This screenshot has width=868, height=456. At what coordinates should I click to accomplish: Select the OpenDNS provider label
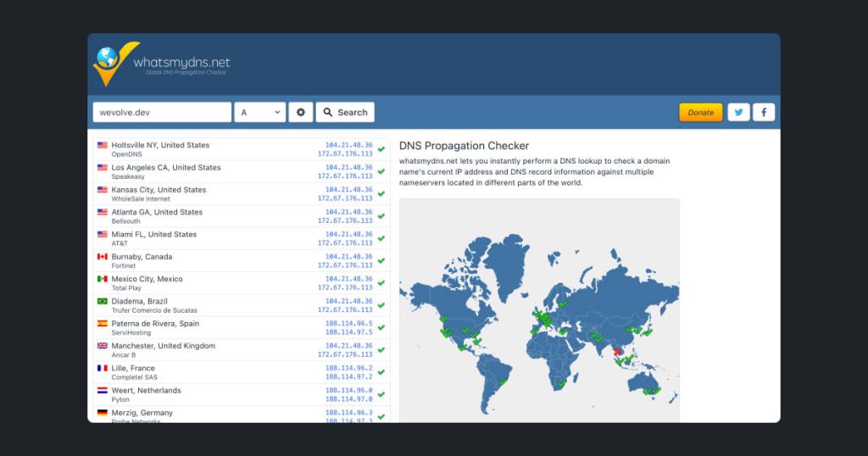(x=127, y=154)
